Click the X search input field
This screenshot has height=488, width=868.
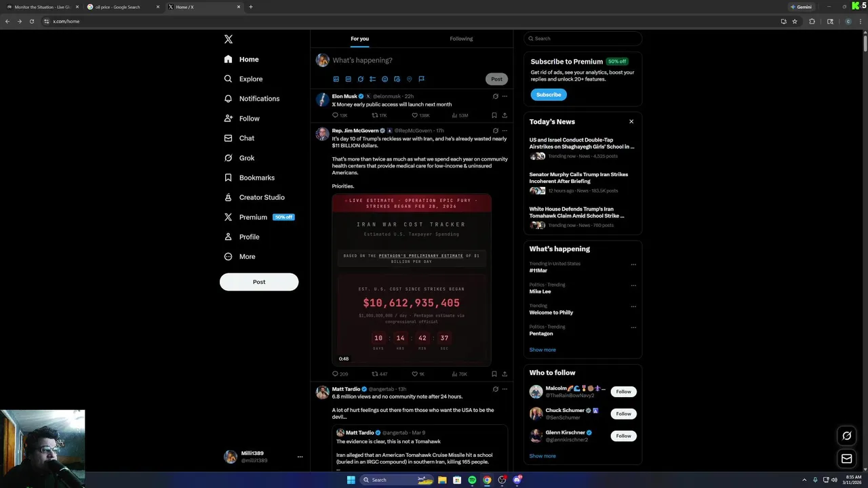[x=583, y=39]
